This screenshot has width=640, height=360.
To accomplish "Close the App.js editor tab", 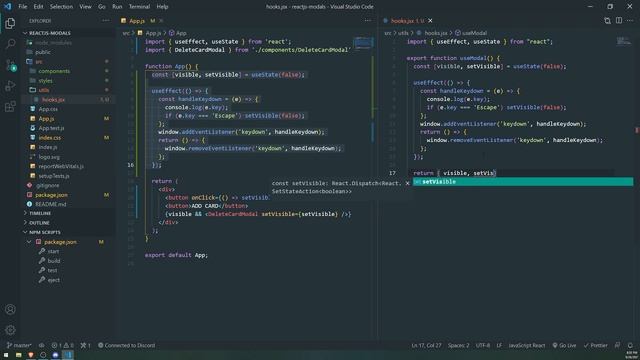I will [161, 20].
